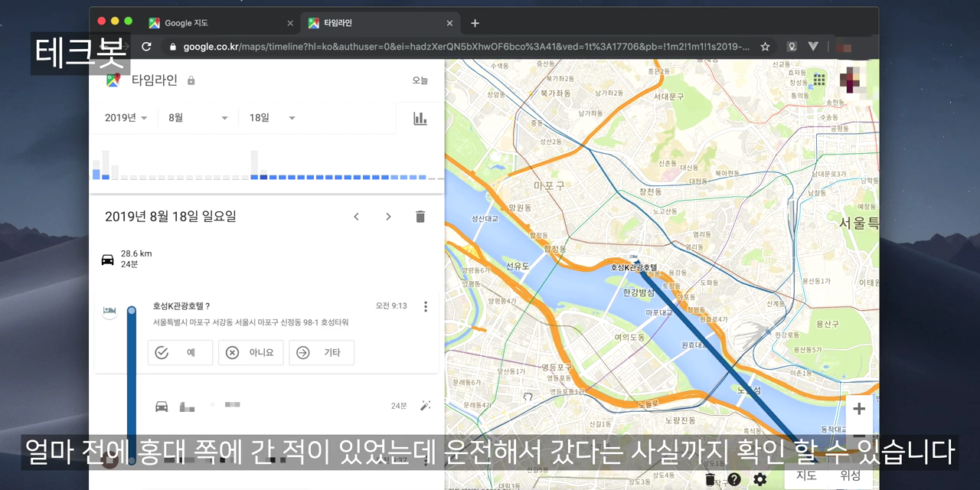Open the Google apps grid
Viewport: 980px width, 490px height.
click(x=818, y=80)
